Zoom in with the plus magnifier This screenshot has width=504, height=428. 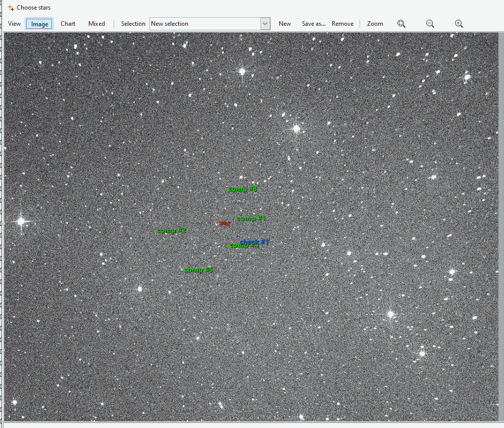(x=459, y=24)
